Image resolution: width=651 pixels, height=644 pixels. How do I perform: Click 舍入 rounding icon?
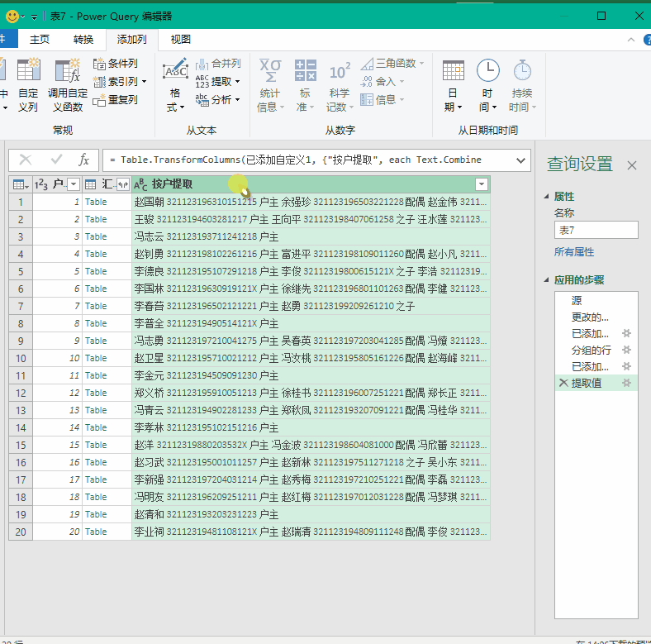click(382, 82)
